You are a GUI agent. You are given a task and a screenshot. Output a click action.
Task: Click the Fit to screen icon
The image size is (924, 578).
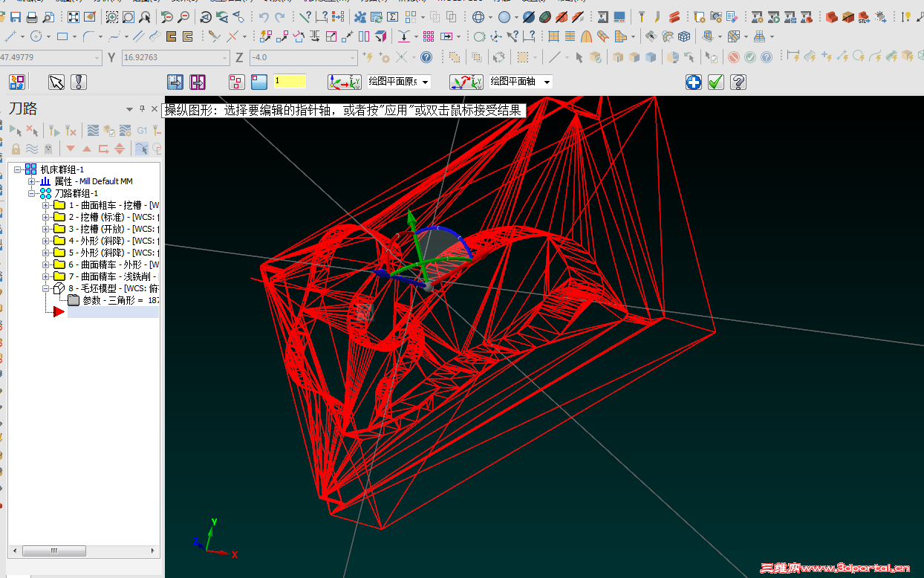[x=74, y=16]
